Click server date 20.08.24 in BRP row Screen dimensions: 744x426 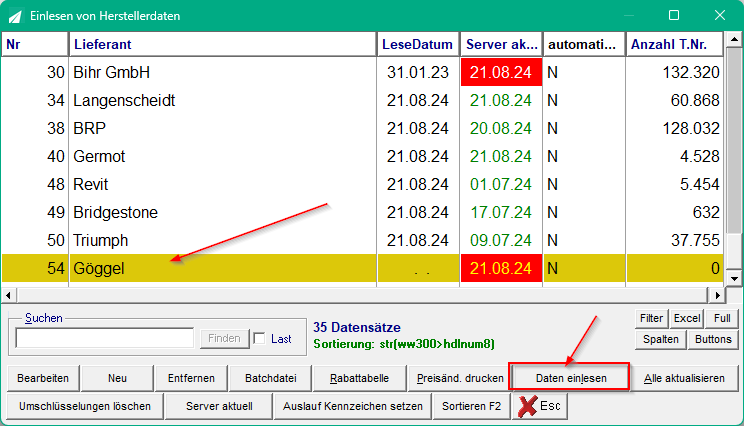tap(501, 128)
